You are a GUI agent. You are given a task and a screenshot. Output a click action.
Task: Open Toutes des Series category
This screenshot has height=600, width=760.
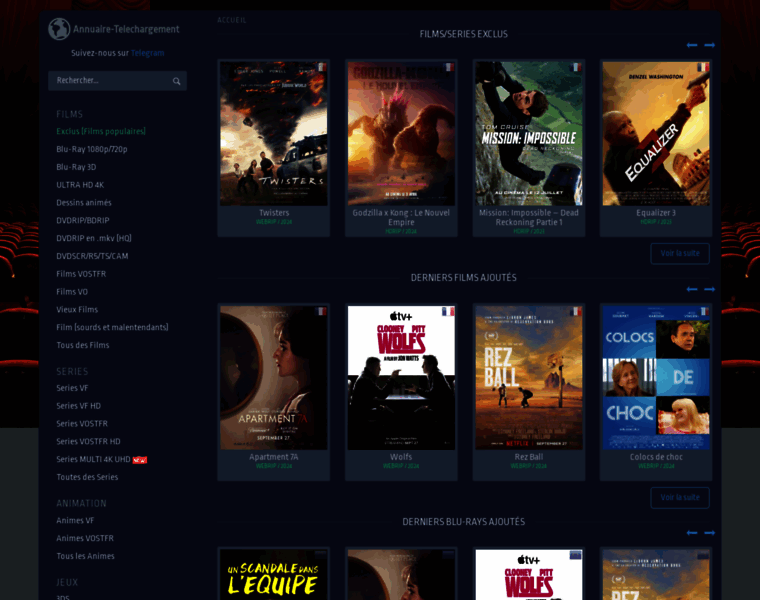coord(87,477)
